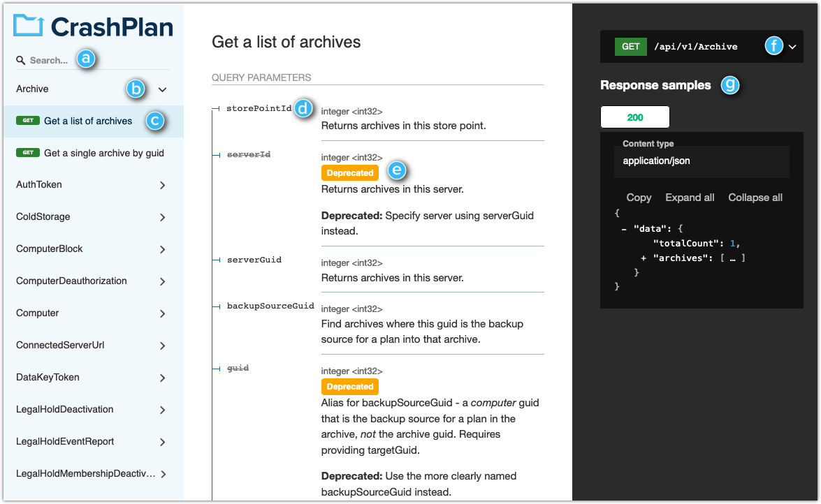Expand the ConnectedServerUrl chevron
The height and width of the screenshot is (504, 821).
pyautogui.click(x=162, y=346)
